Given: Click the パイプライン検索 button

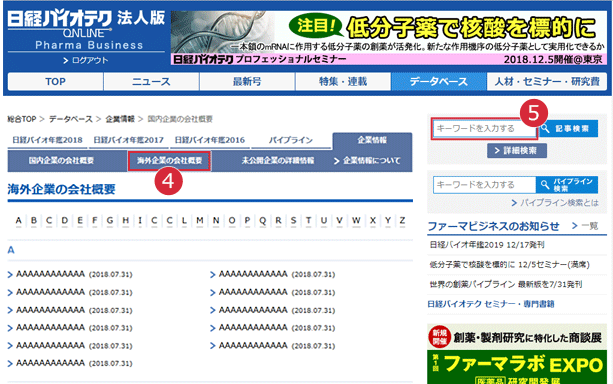Looking at the screenshot, I should (x=567, y=185).
